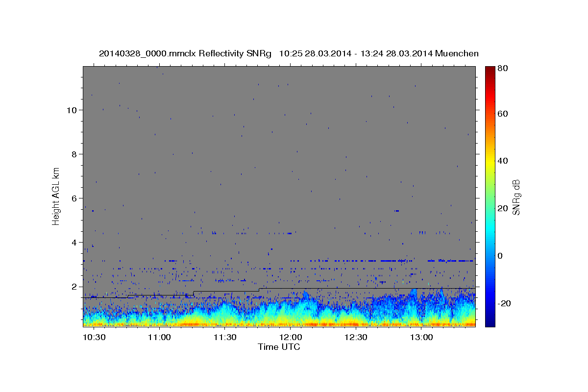This screenshot has height=392, width=588.
Task: Click the 'SNRg dB' colorbar label
Action: [516, 197]
